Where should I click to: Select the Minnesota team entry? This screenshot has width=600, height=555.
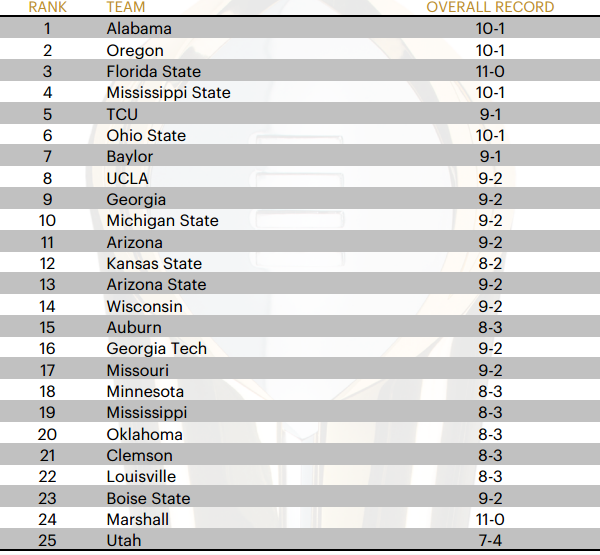(145, 391)
